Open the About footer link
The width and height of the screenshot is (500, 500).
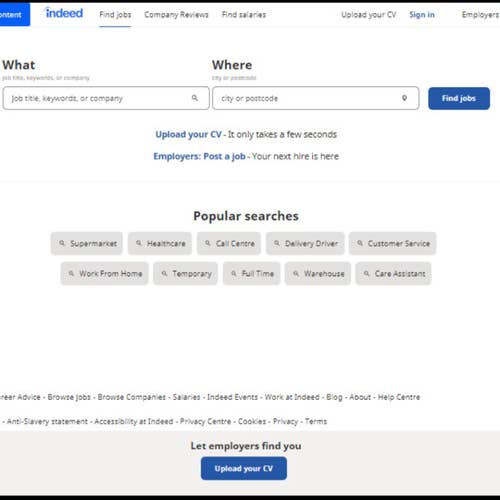360,397
